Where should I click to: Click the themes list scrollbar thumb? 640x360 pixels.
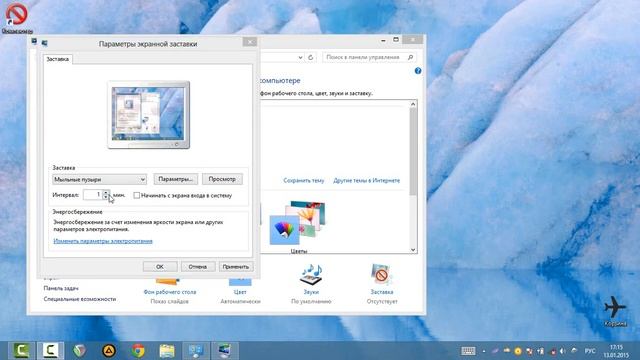point(413,151)
